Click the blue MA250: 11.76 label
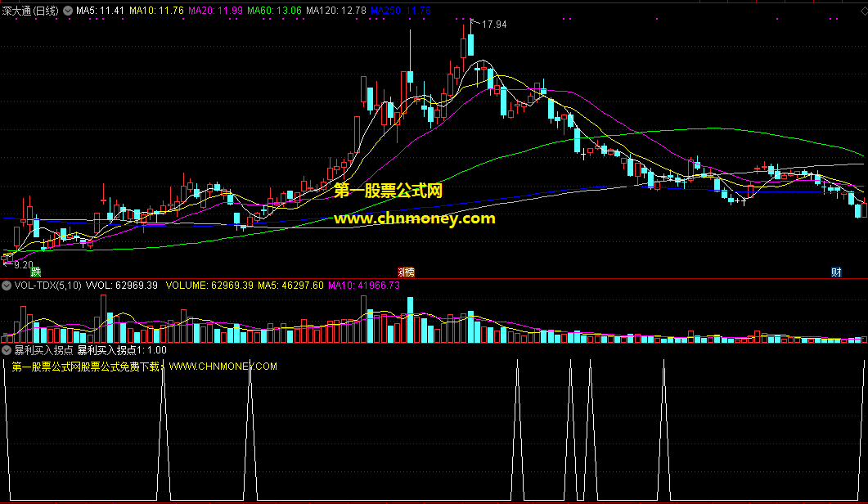 pyautogui.click(x=401, y=11)
